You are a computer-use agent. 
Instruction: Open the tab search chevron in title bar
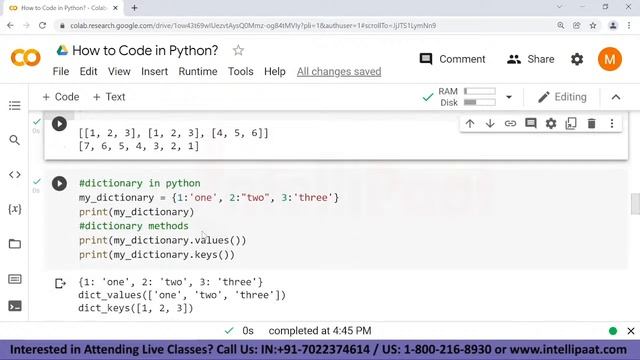[x=559, y=7]
